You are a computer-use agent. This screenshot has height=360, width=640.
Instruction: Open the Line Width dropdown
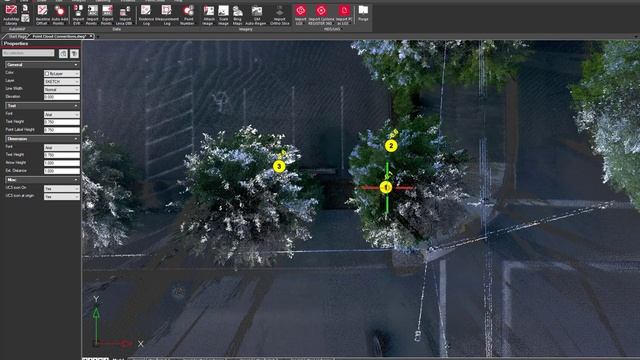click(62, 89)
